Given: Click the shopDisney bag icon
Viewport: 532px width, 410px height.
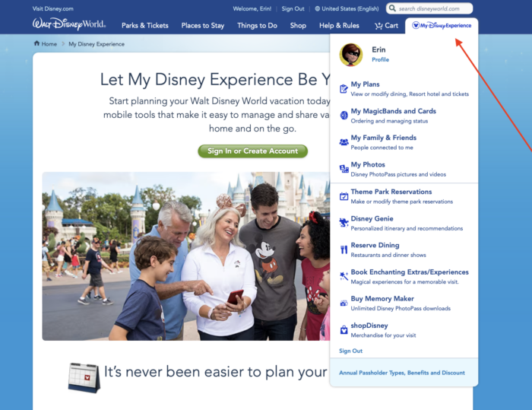Looking at the screenshot, I should tap(344, 330).
